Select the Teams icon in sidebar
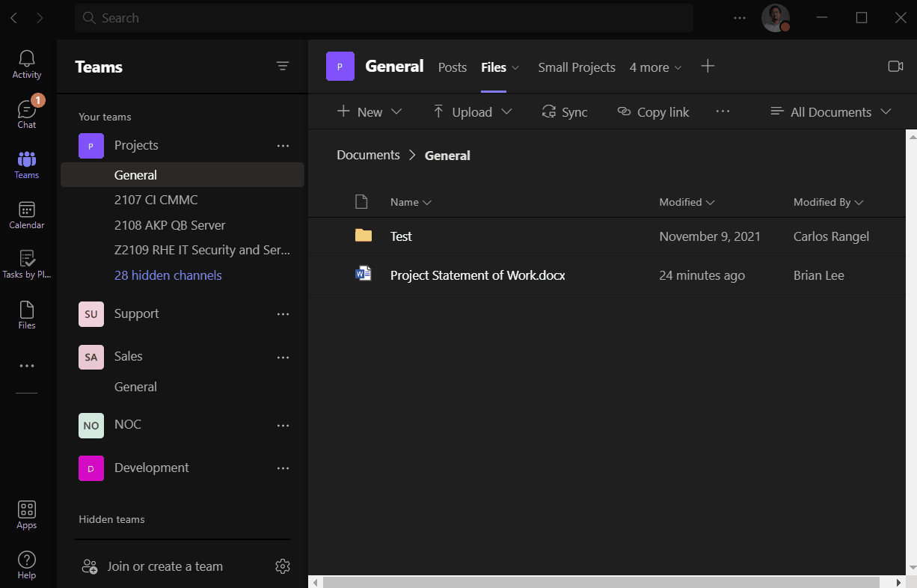The image size is (917, 588). (x=27, y=165)
